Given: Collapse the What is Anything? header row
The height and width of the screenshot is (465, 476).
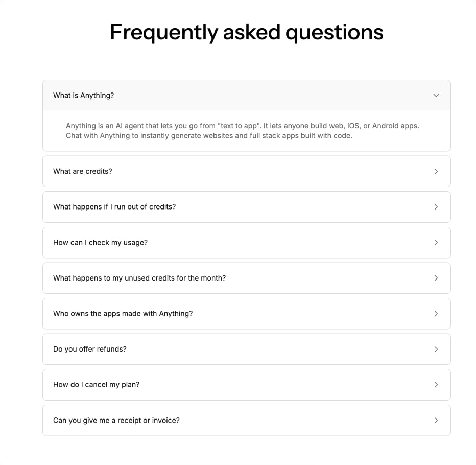Looking at the screenshot, I should pos(247,96).
